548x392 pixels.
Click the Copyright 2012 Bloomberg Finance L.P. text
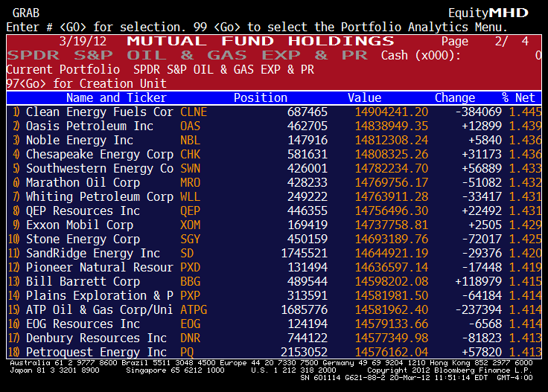pyautogui.click(x=449, y=370)
